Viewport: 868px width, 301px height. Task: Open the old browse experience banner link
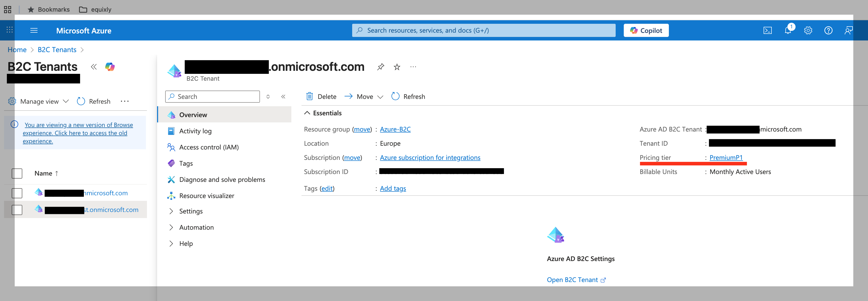click(x=78, y=133)
